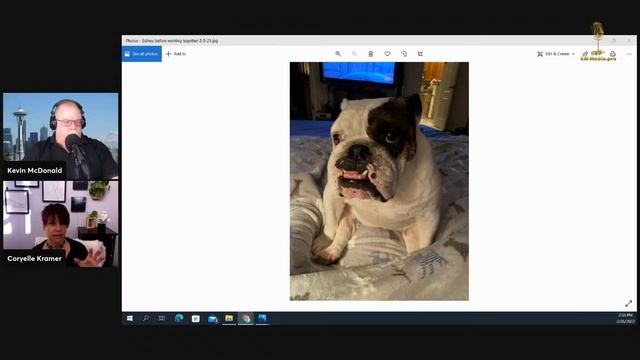Zoom in on the photo
The height and width of the screenshot is (360, 640).
click(x=338, y=54)
